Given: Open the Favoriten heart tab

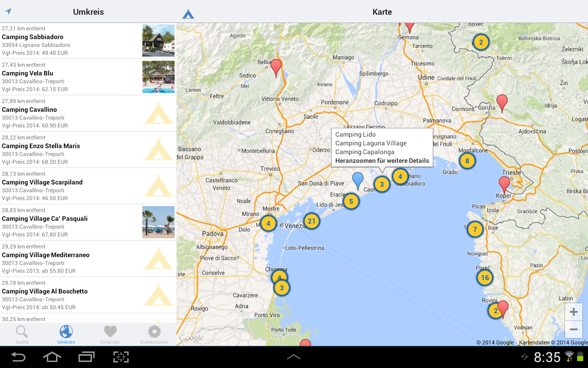Looking at the screenshot, I should [x=110, y=334].
